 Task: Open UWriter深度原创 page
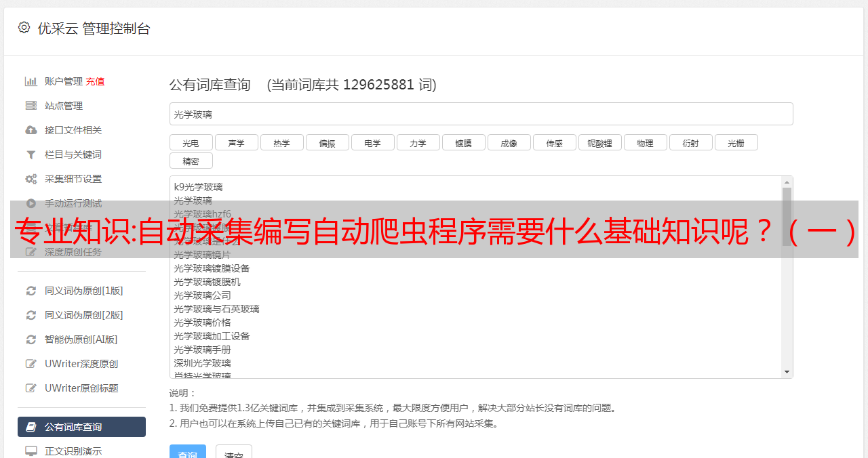click(x=81, y=364)
